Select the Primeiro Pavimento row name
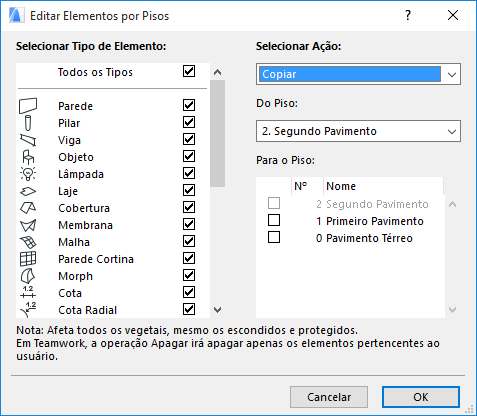This screenshot has width=477, height=416. tap(375, 221)
